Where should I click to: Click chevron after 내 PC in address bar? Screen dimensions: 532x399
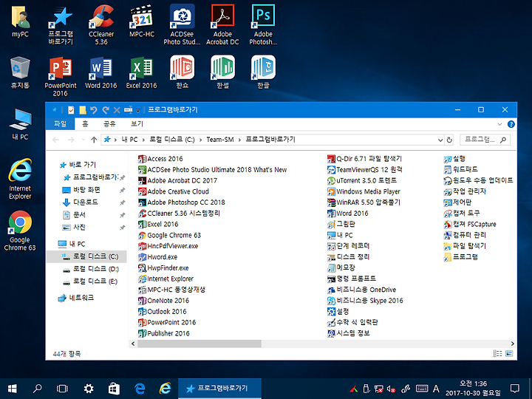click(x=143, y=140)
